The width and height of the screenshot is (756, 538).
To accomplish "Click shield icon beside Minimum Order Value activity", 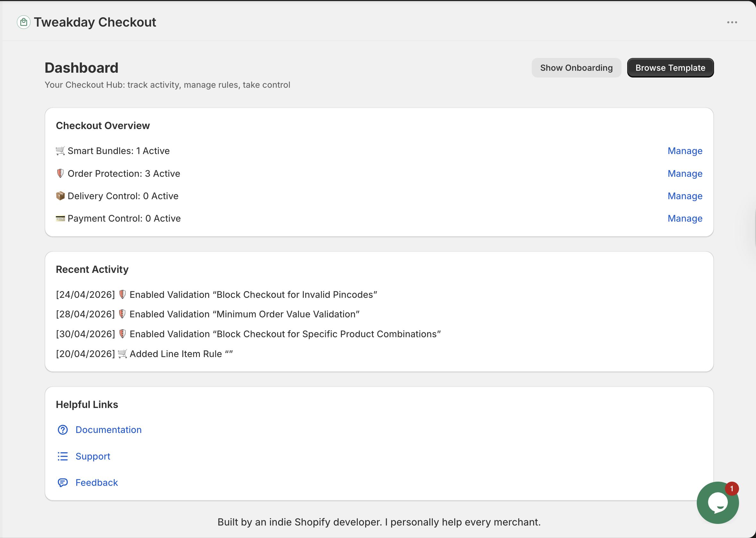I will click(122, 314).
